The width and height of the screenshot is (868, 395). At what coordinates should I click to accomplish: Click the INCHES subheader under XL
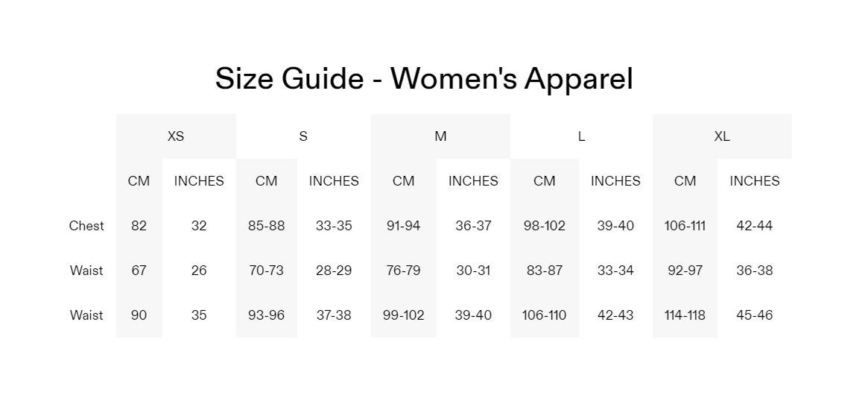[754, 181]
